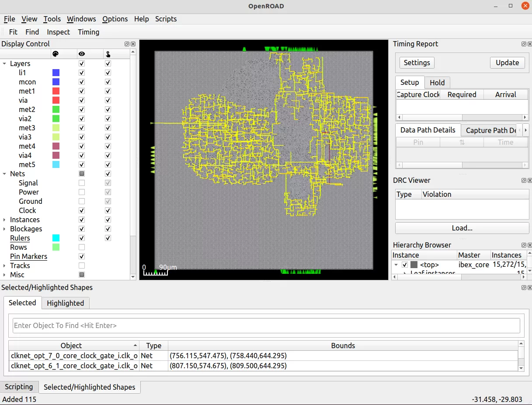Open the Tools menu
The image size is (532, 405).
[x=52, y=19]
